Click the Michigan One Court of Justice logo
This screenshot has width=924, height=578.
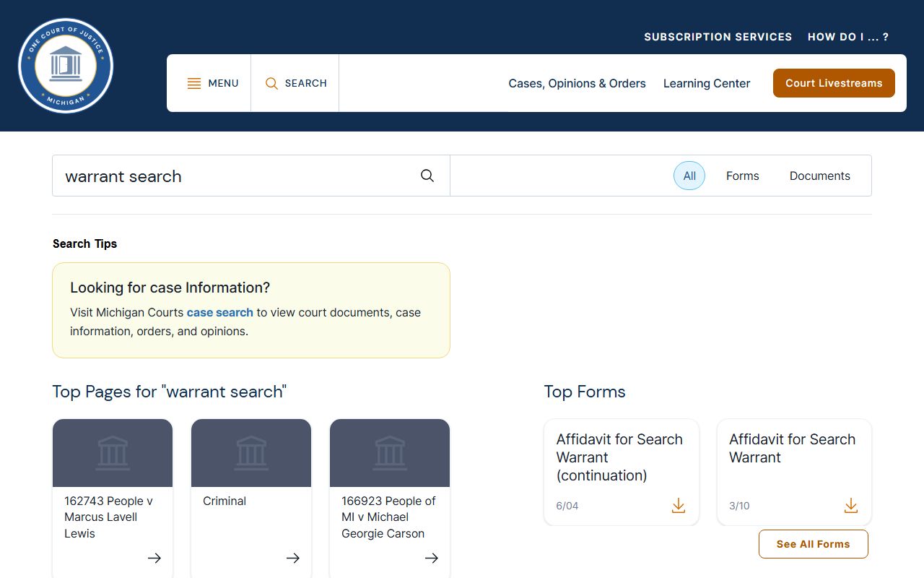pos(66,66)
